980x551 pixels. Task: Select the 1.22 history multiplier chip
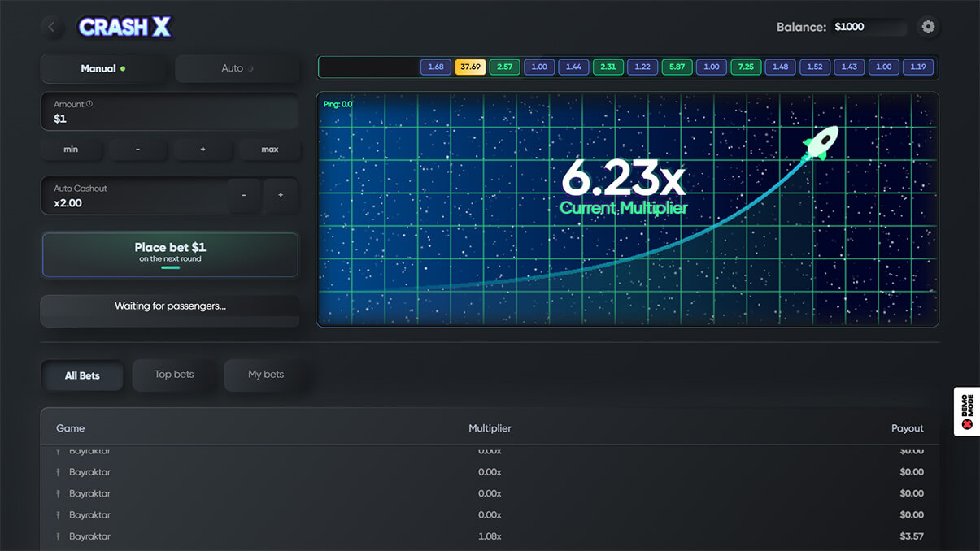point(642,67)
